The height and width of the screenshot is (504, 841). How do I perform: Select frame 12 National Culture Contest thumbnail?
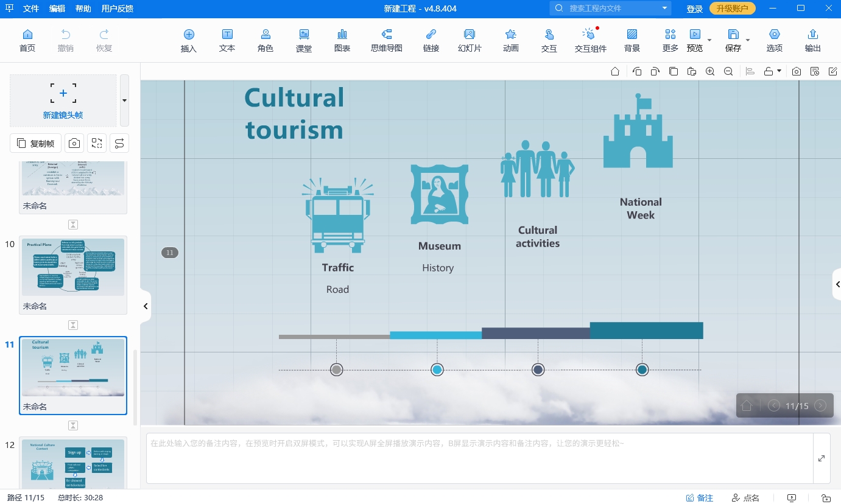(73, 464)
